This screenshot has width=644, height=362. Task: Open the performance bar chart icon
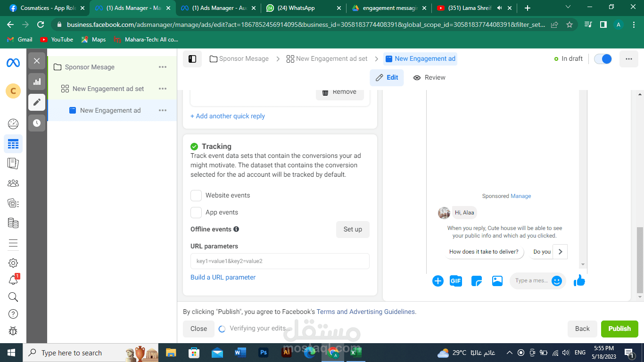[x=37, y=82]
